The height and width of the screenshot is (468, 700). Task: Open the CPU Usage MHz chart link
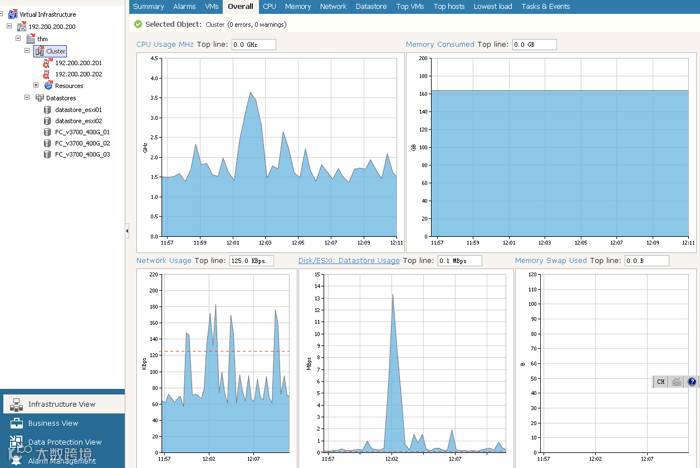coord(165,44)
